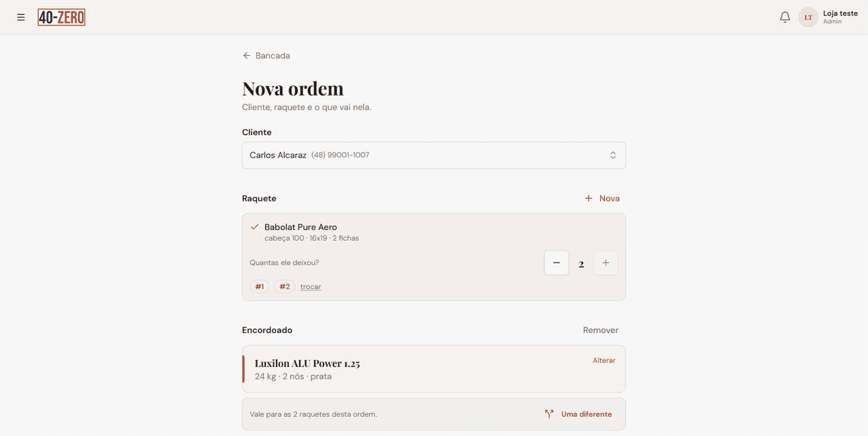Select racket tag #2
Screen dimensions: 868x436
pos(285,287)
